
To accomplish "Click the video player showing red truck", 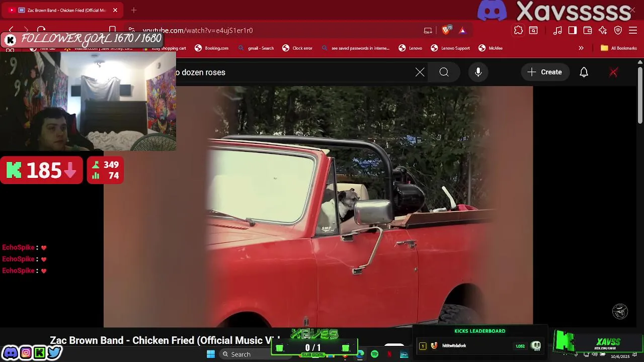I will 318,206.
